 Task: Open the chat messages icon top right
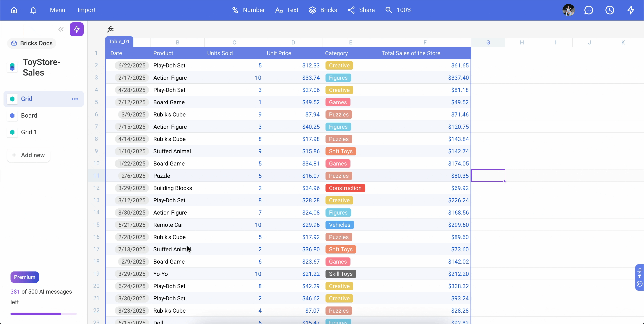589,10
